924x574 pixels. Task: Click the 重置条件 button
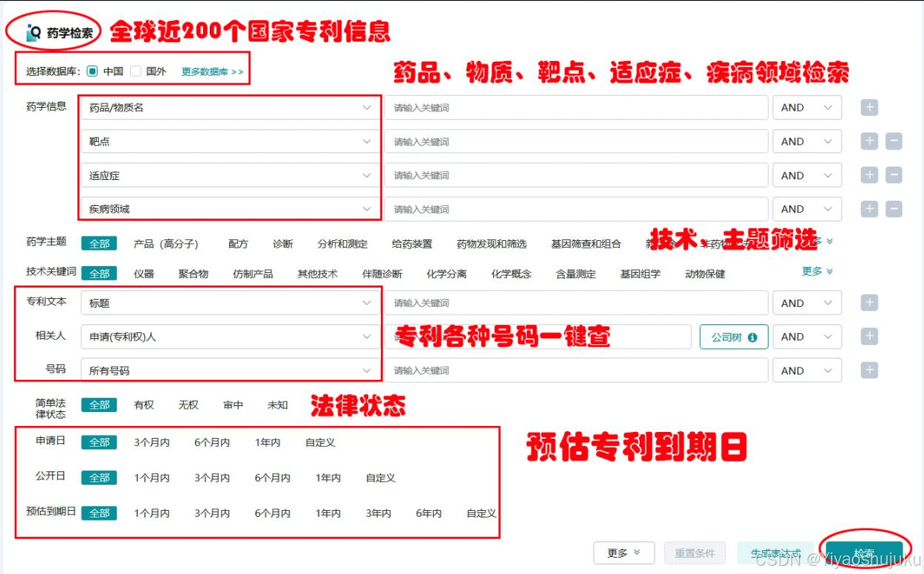tap(695, 553)
